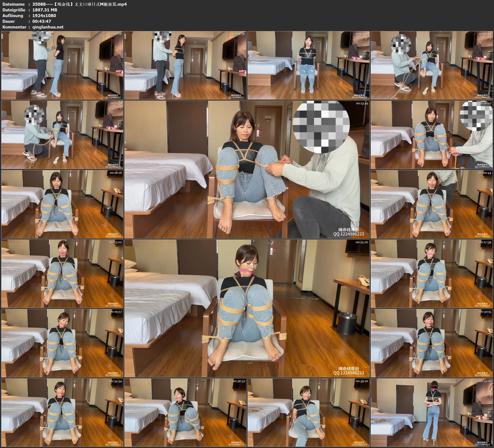Click the .mp4 file name in header
Viewport: 494px width, 448px height.
point(79,4)
